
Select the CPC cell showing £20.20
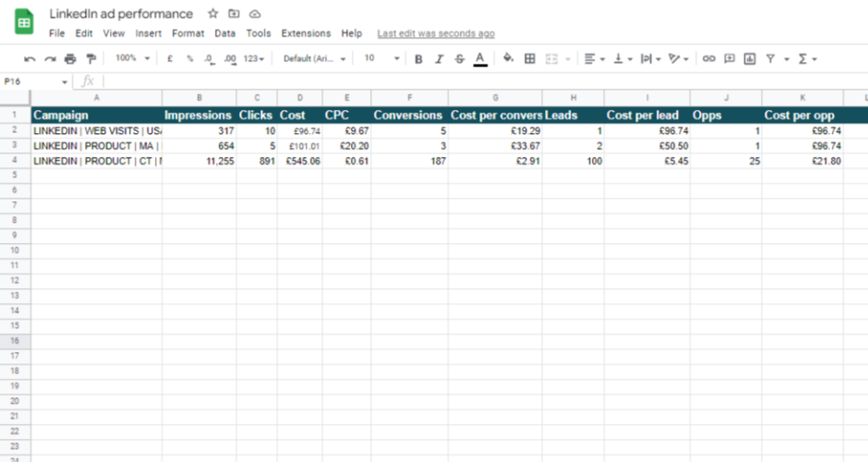coord(346,146)
